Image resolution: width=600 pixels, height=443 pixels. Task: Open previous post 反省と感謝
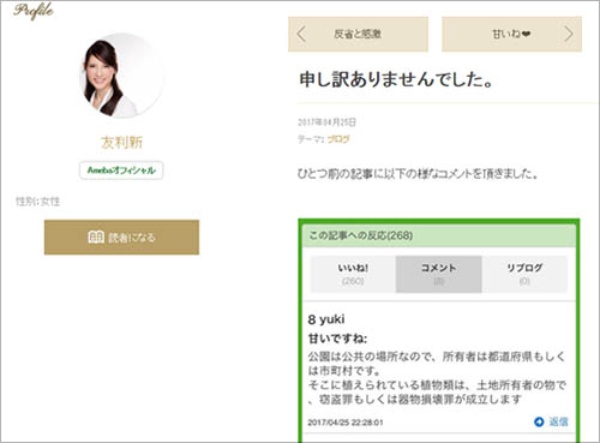tap(358, 34)
